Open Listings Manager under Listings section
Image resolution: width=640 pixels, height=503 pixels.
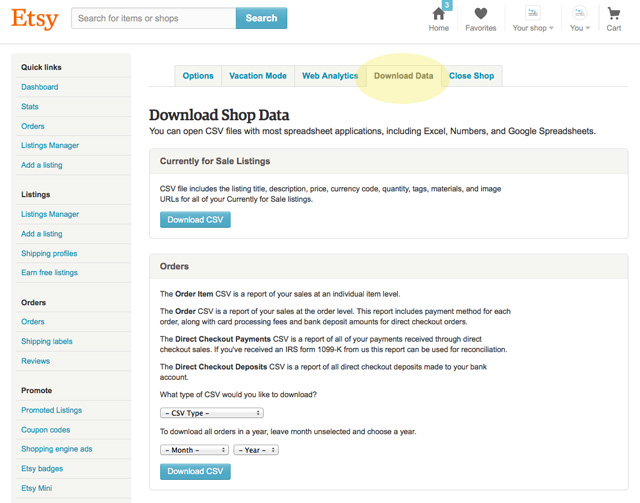pyautogui.click(x=50, y=214)
